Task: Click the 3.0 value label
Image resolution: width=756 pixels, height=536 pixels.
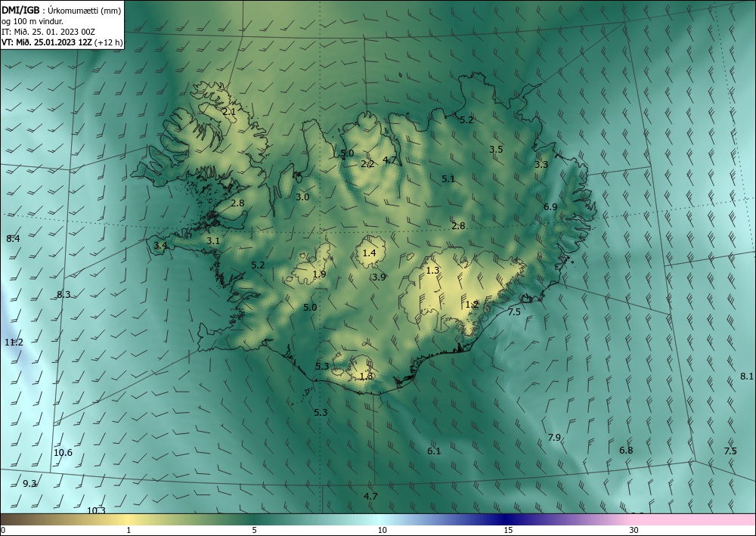Action: point(302,197)
